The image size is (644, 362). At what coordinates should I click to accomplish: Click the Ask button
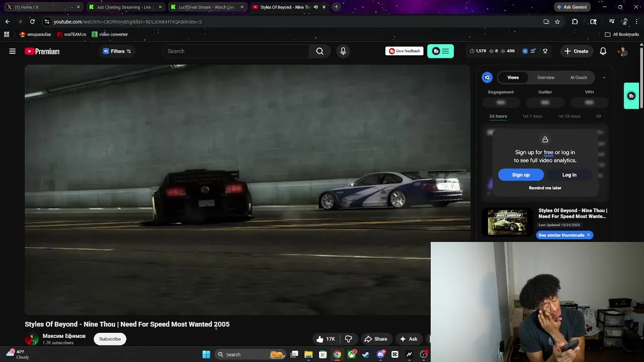[x=409, y=339]
